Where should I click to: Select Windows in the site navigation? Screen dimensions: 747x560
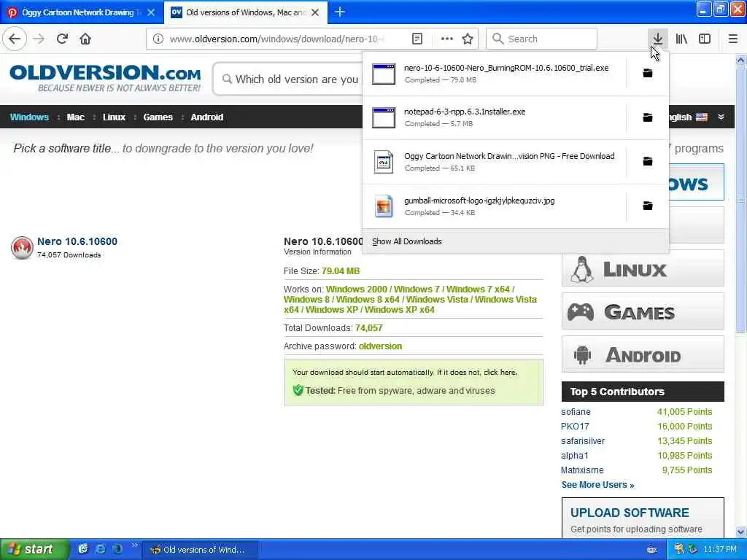coord(29,117)
